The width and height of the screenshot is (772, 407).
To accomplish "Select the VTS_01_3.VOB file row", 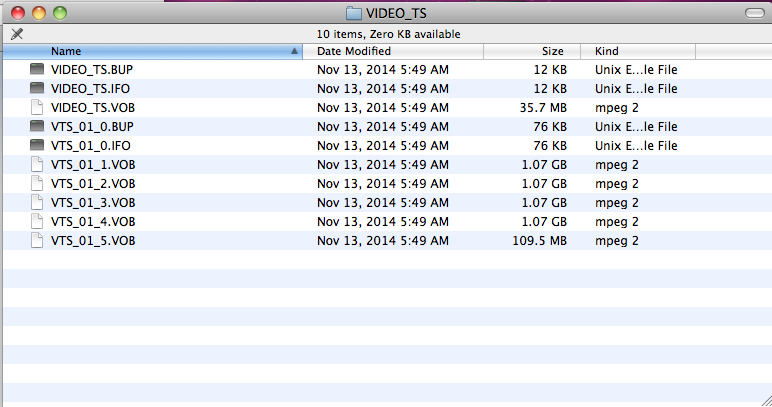I will [x=388, y=203].
